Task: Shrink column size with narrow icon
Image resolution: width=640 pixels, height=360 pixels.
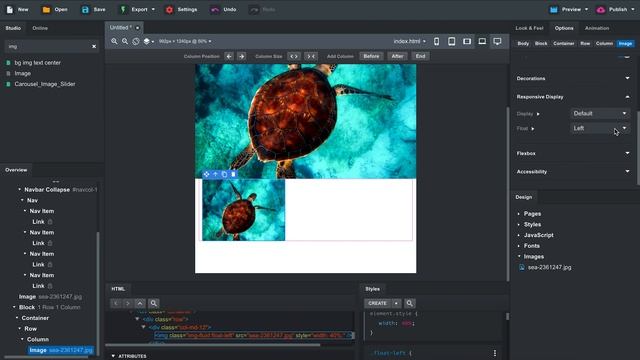Action: tap(311, 56)
